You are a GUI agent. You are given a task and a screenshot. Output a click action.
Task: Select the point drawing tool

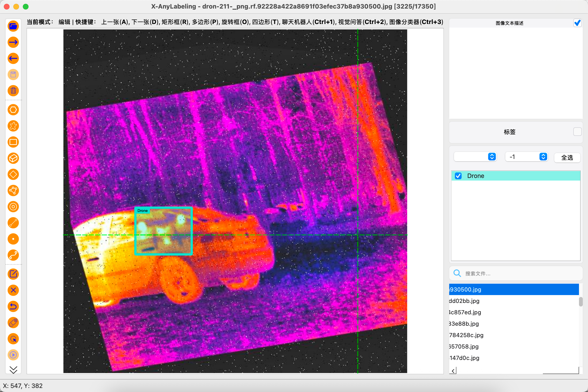point(13,239)
